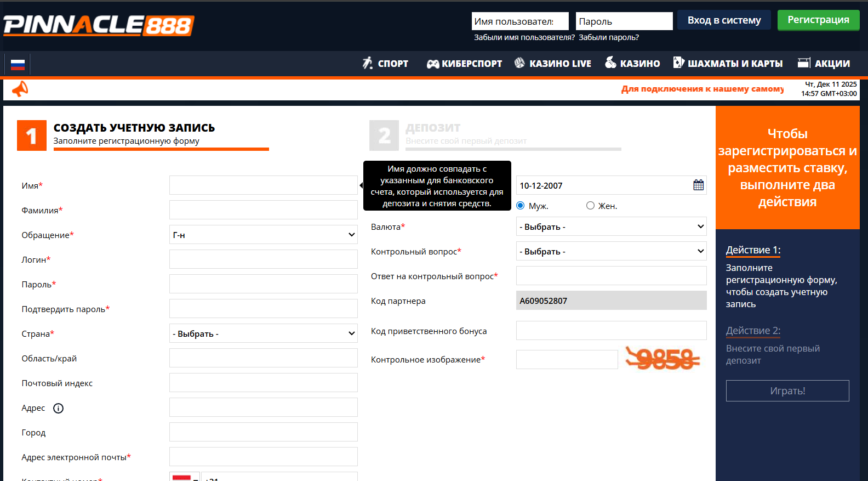Go to the Акции promotions menu
The width and height of the screenshot is (868, 481).
pyautogui.click(x=824, y=64)
